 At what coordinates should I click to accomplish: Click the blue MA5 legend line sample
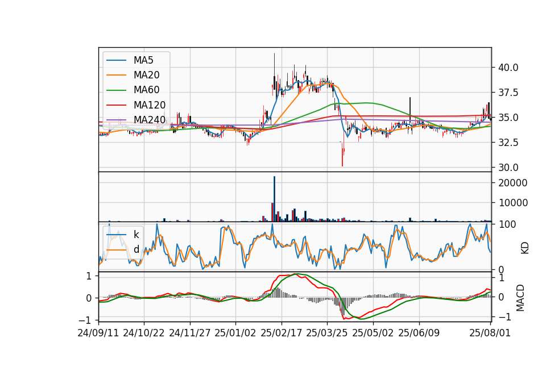click(116, 60)
